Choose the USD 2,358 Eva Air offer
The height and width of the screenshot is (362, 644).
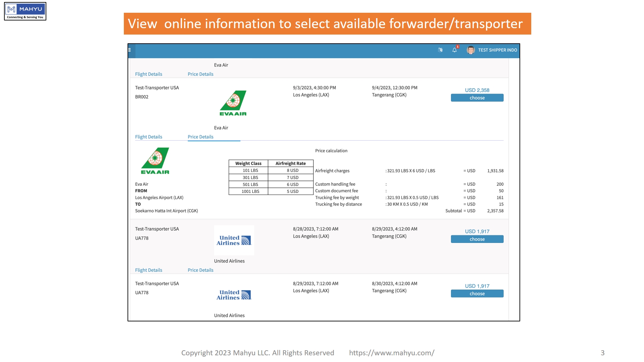(477, 98)
